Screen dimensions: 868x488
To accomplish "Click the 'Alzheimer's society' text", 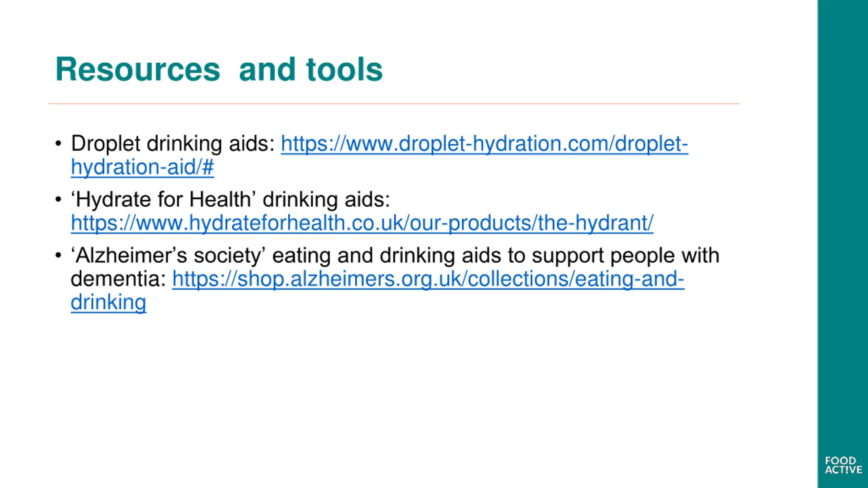I will (168, 255).
